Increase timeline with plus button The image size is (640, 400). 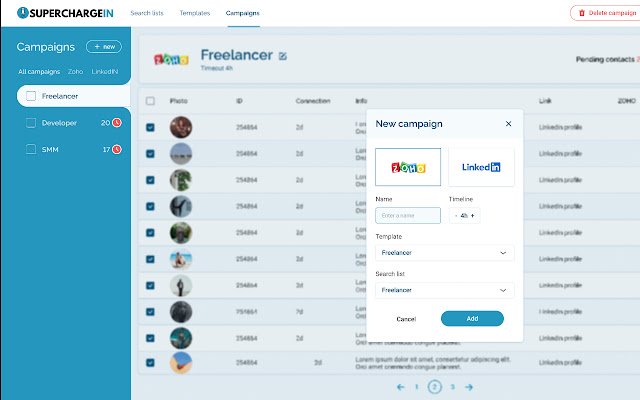point(473,216)
